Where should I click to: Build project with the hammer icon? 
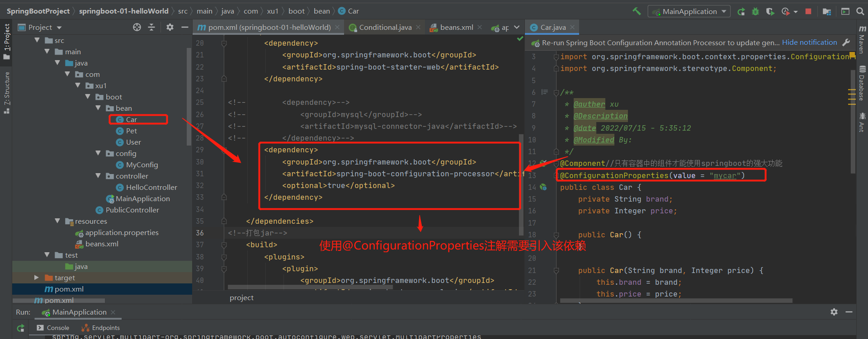pos(637,11)
